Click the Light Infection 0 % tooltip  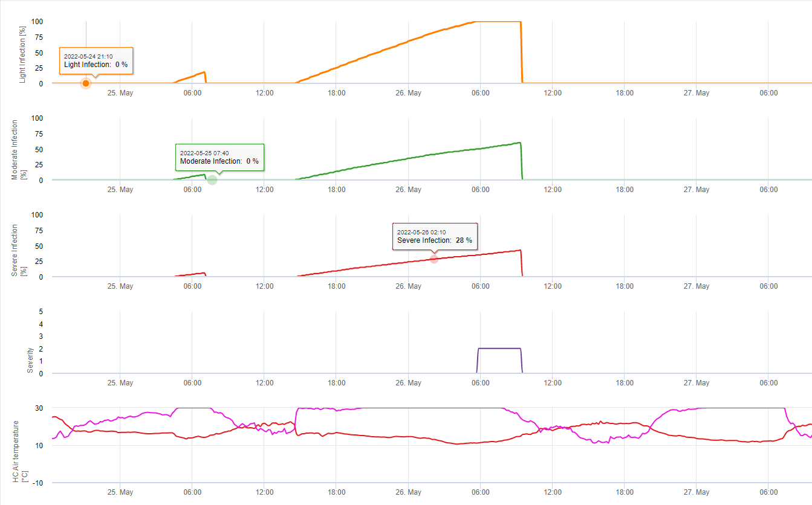[96, 60]
